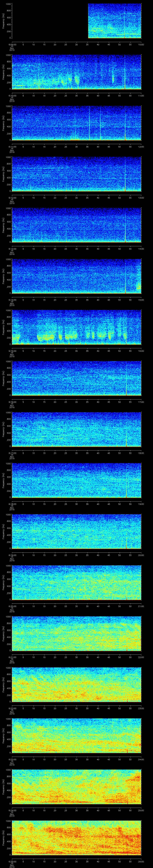This screenshot has height=868, width=153.
Task: Click the "800" frequency tick of the 6:19:00 plot
Action: tap(9, 521)
